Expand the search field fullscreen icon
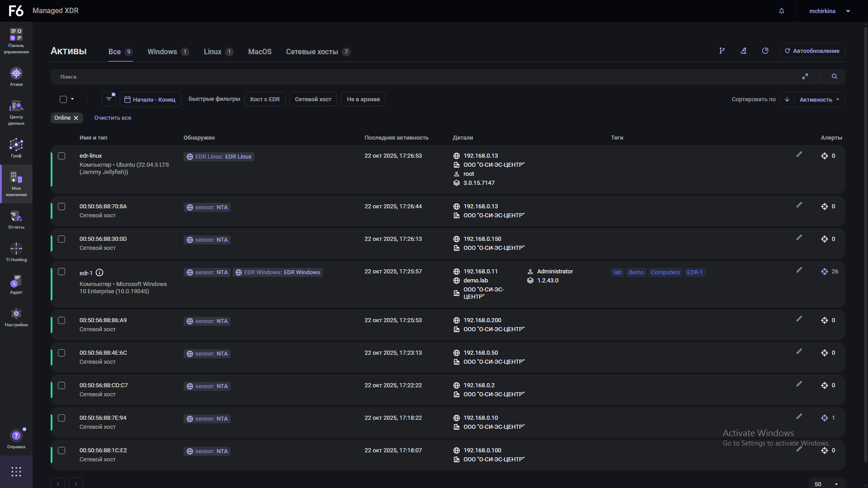 click(x=805, y=77)
